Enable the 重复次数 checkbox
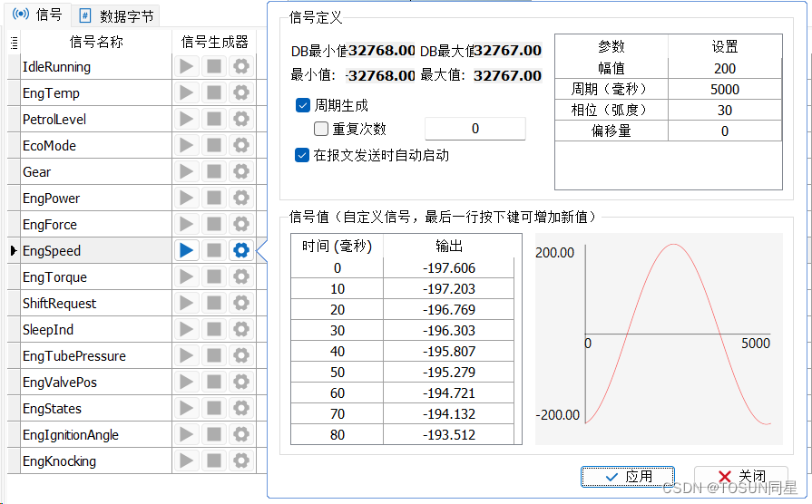The height and width of the screenshot is (504, 812). (x=321, y=129)
